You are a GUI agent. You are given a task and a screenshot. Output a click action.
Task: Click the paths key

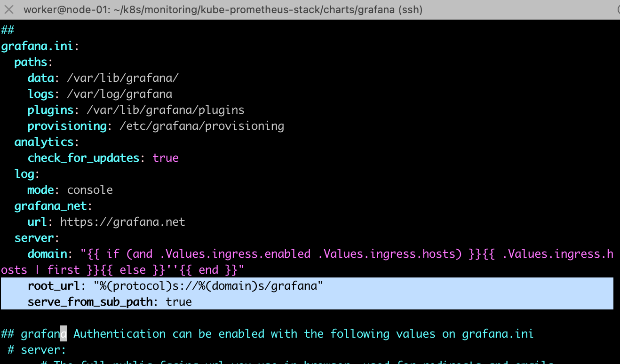tap(31, 62)
